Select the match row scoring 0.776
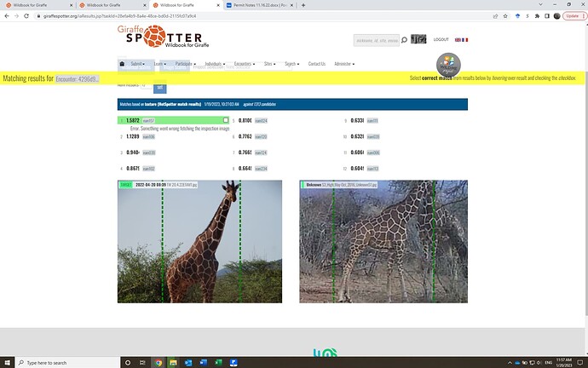The width and height of the screenshot is (588, 368). point(285,137)
